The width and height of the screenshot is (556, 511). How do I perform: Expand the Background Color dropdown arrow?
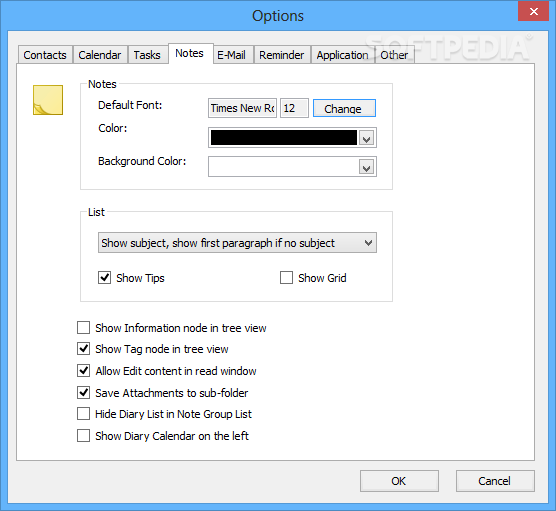coord(367,167)
